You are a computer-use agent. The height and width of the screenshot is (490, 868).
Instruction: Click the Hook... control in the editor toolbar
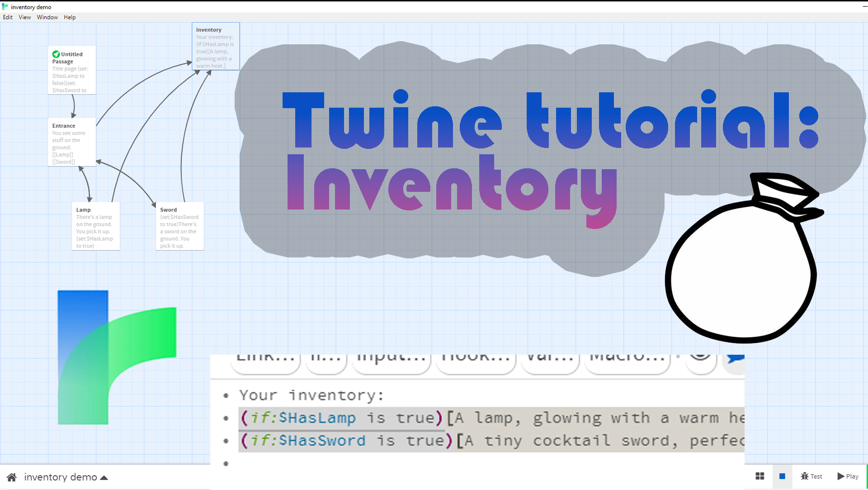476,359
